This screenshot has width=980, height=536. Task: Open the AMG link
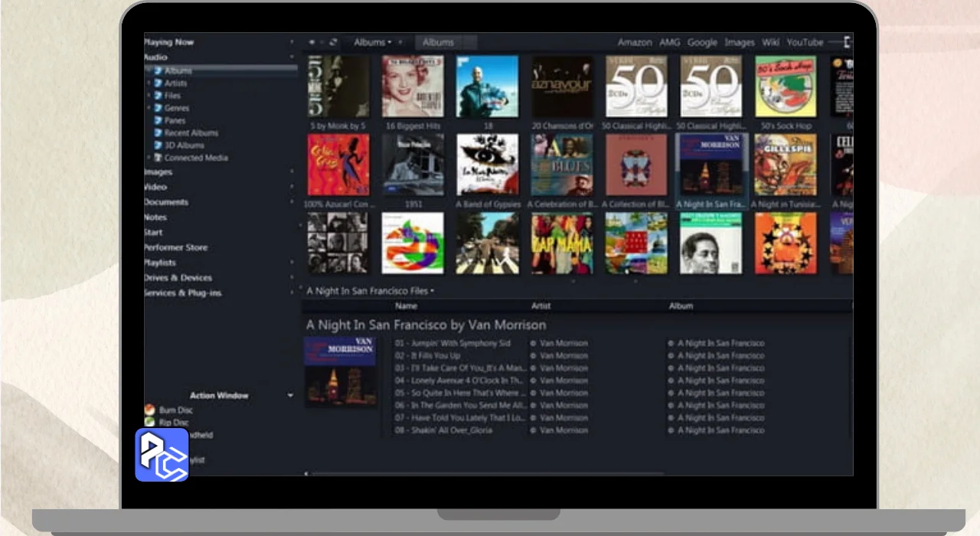point(670,42)
